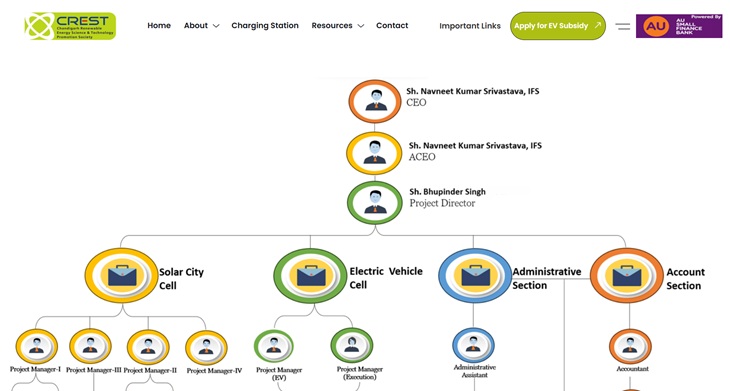Click the Solar City Cell label

(x=182, y=279)
